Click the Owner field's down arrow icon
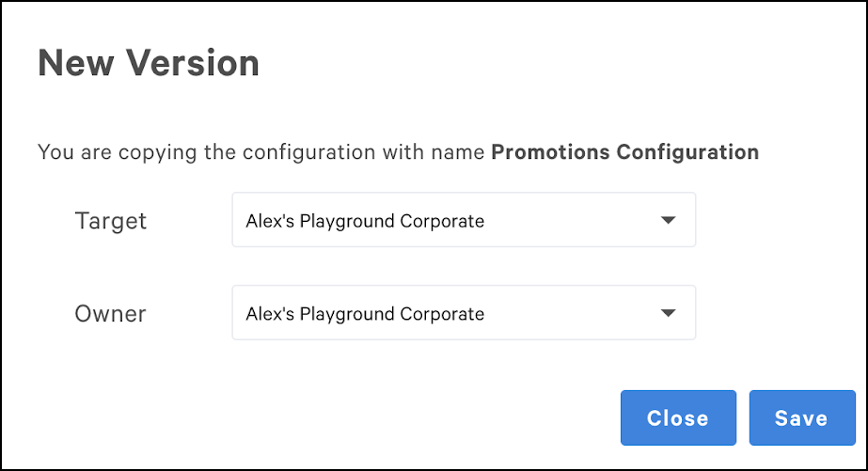Image resolution: width=868 pixels, height=471 pixels. (668, 313)
